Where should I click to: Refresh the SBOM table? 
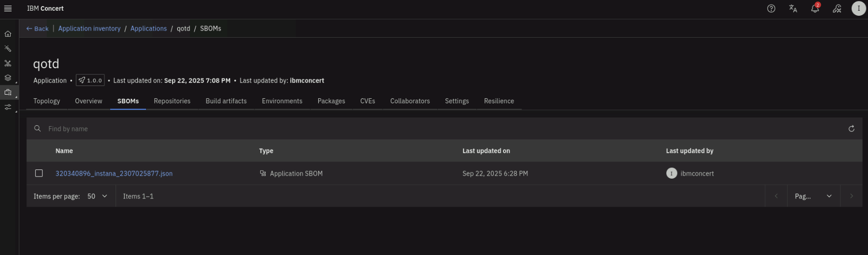(x=851, y=129)
